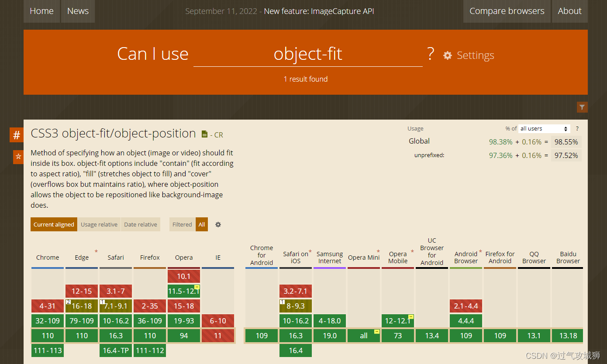The image size is (607, 364).
Task: Go to the Home page
Action: tap(41, 11)
